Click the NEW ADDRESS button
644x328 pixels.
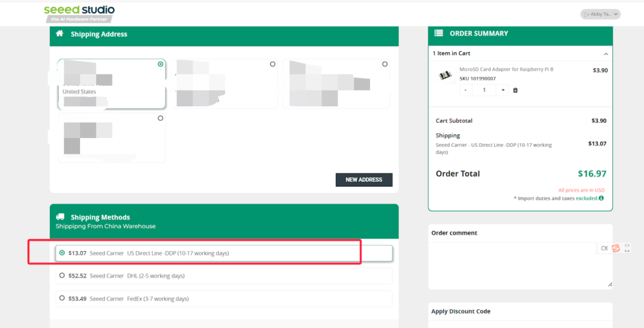point(364,180)
